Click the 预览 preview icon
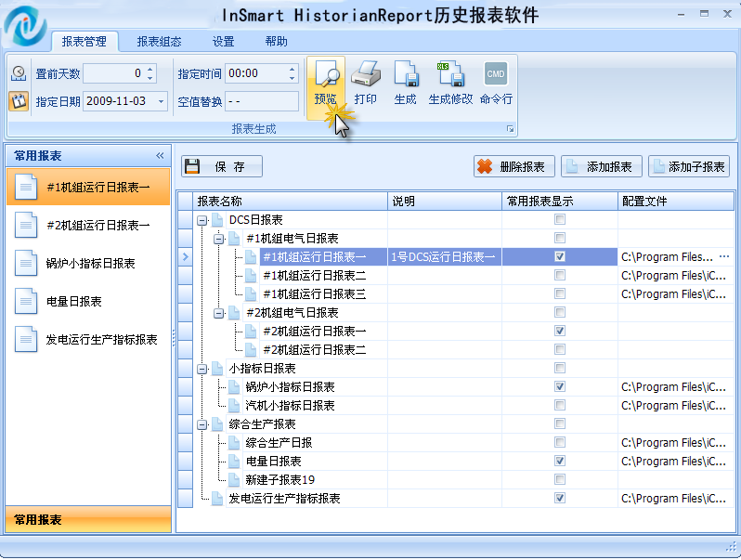This screenshot has width=741, height=560. click(x=326, y=75)
